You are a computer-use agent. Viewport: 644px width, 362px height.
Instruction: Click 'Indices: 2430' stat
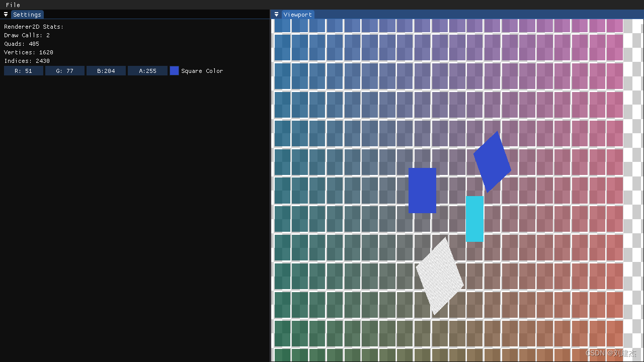tap(27, 61)
